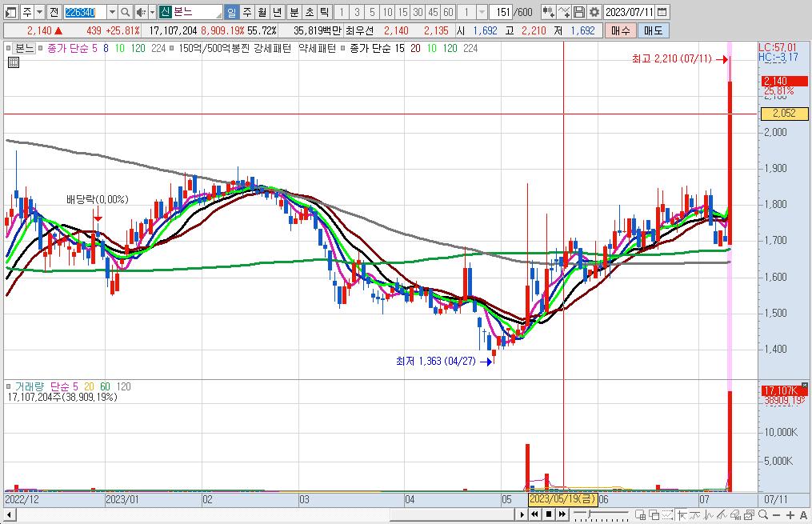Click the 매도 sell button

point(653,30)
